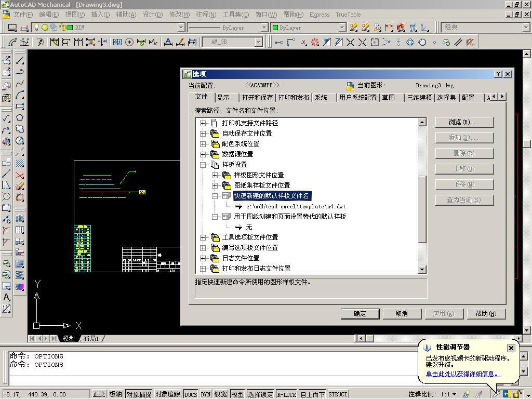532x399 pixels.
Task: Switch to 布局1 layout tab
Action: pyautogui.click(x=91, y=339)
